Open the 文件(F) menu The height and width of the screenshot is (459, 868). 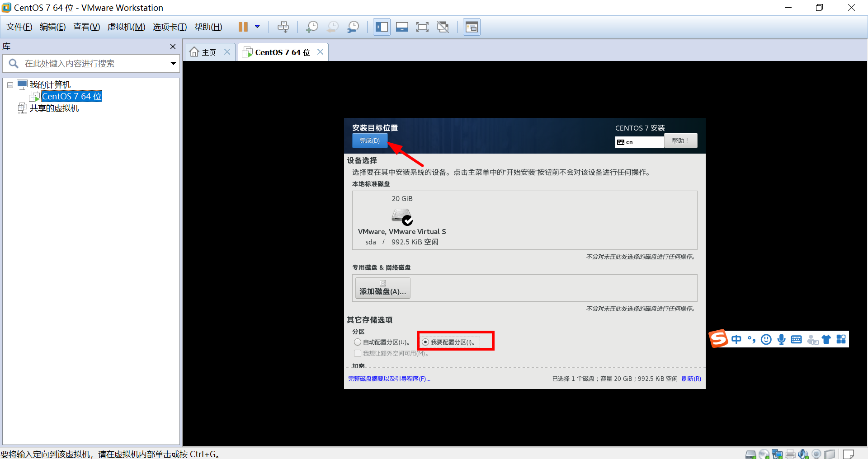(19, 27)
